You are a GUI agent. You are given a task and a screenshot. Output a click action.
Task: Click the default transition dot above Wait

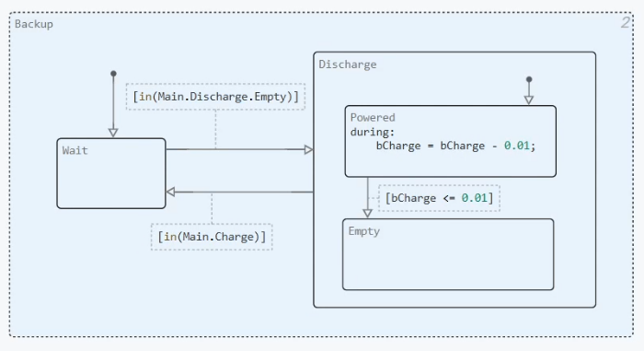point(113,74)
